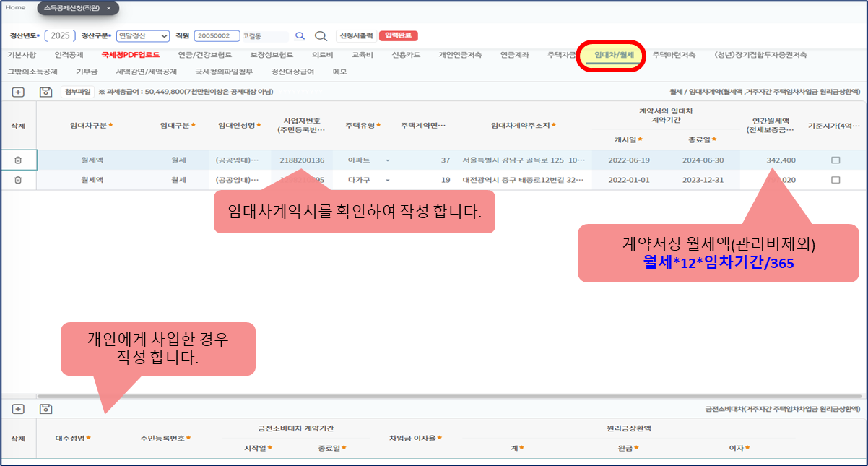Click the 차입금 이자율 column header

(415, 438)
